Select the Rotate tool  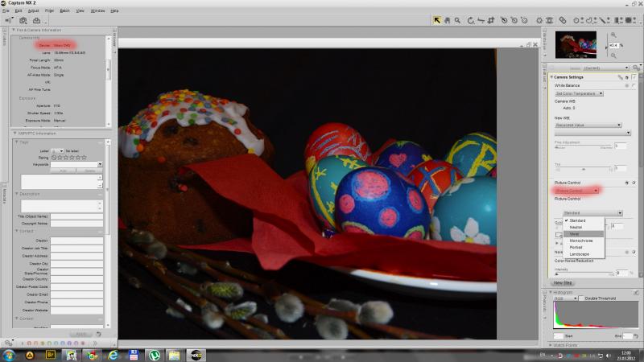coord(471,20)
